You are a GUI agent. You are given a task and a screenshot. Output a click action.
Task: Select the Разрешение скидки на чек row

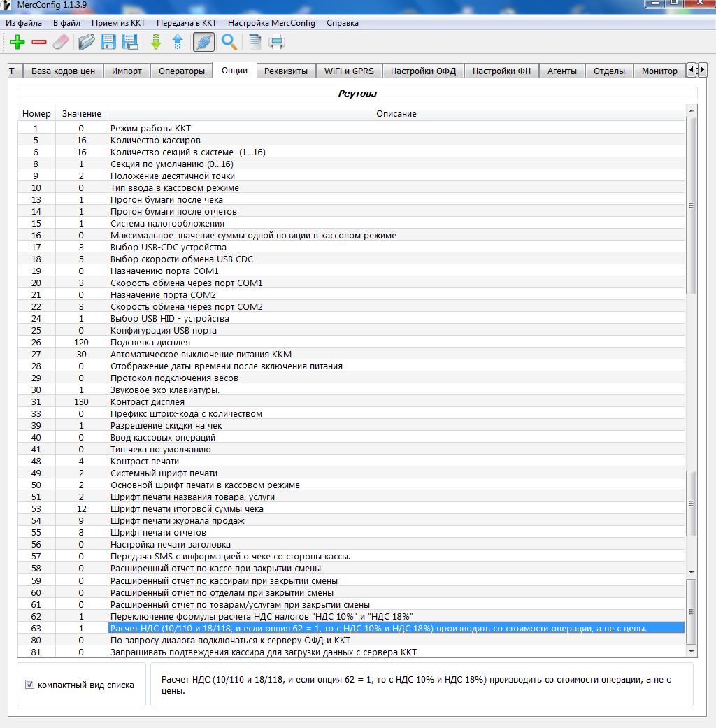[x=351, y=426]
